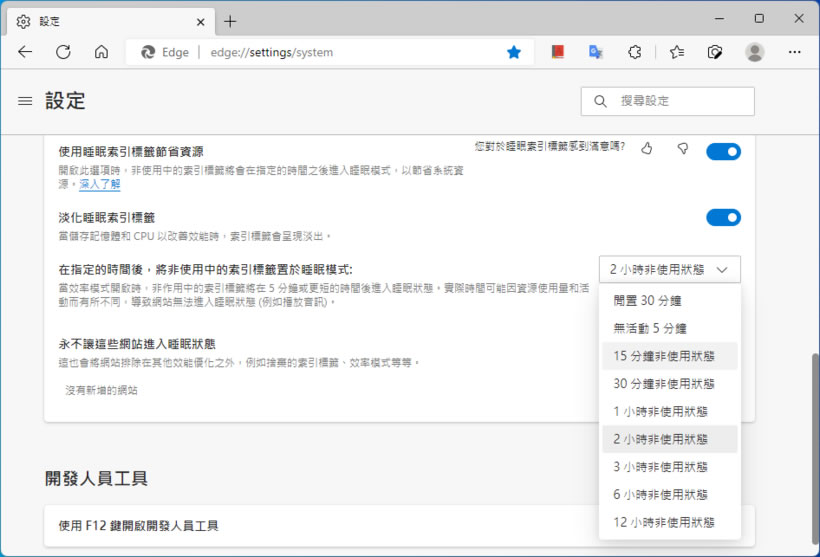Click the thumbs down feedback icon
Image resolution: width=820 pixels, height=557 pixels.
(683, 149)
